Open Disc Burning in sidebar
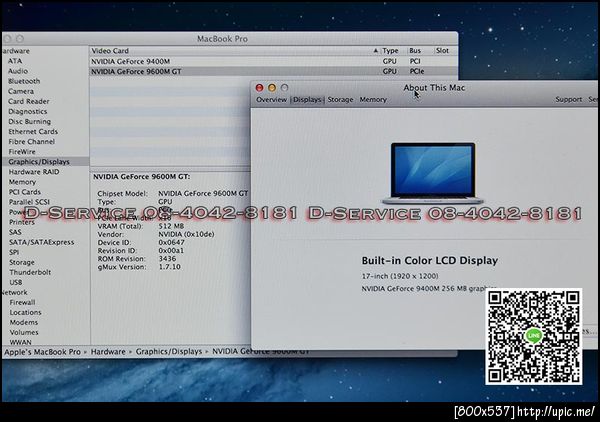Viewport: 600px width, 422px height. [x=29, y=121]
